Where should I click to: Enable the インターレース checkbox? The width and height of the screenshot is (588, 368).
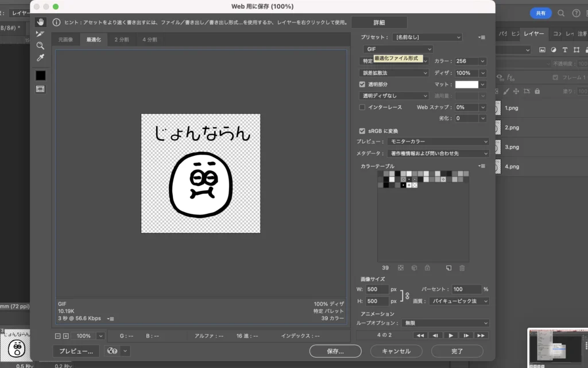(x=362, y=107)
